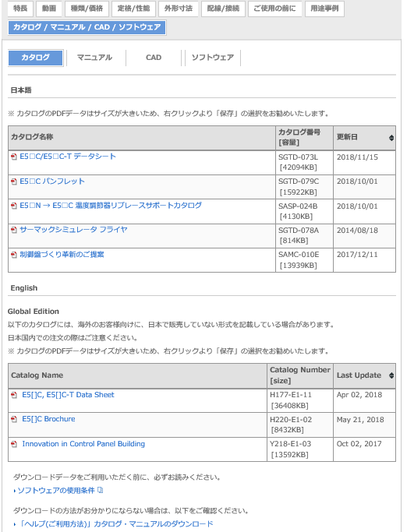Open Innovation in Control Panel Building link
Image resolution: width=407 pixels, height=532 pixels.
(83, 444)
